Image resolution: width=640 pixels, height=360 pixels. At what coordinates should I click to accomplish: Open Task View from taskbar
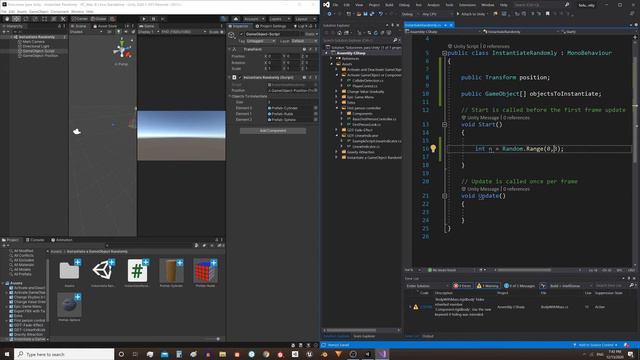point(135,354)
